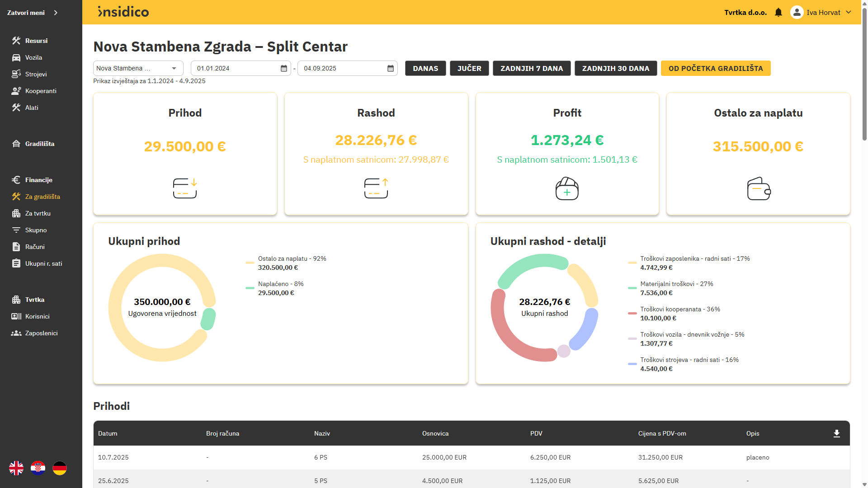Go to Kooperanti in the sidebar
868x488 pixels.
[41, 91]
